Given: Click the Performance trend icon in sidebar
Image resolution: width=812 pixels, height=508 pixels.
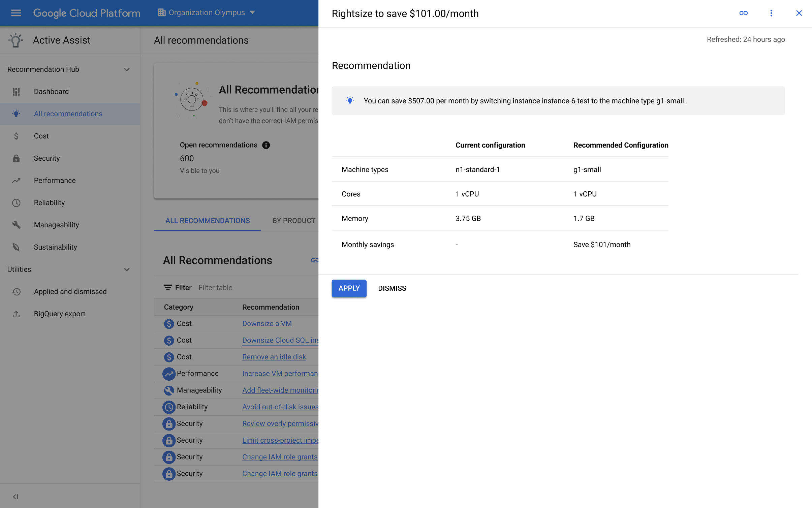Looking at the screenshot, I should coord(16,180).
